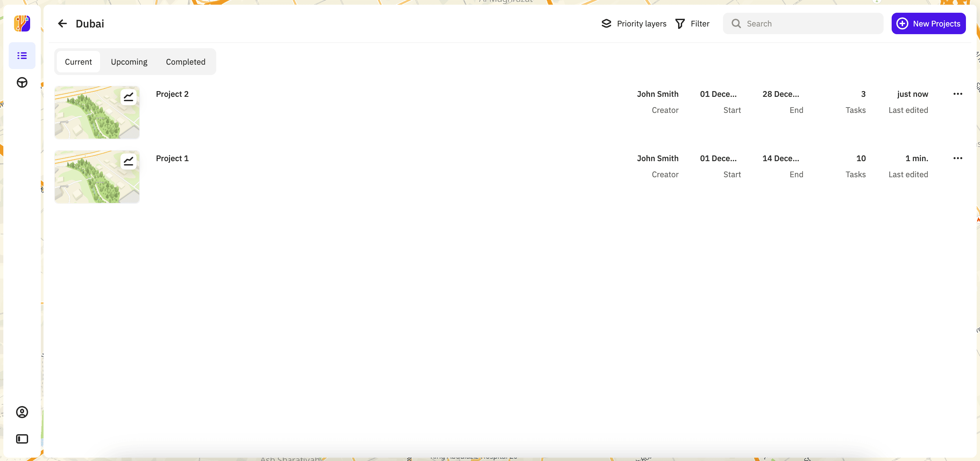Switch to the Completed tab
Viewport: 980px width, 461px height.
tap(185, 61)
